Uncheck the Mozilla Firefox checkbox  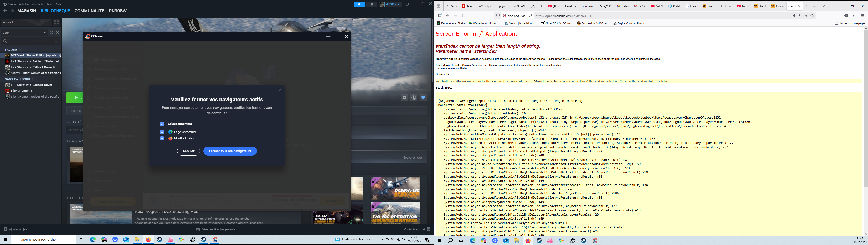162,138
